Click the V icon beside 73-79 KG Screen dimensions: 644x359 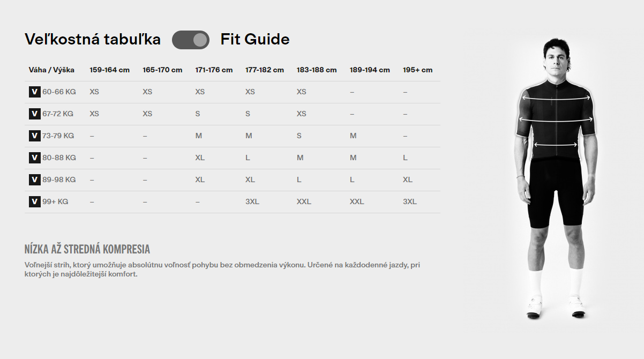(x=35, y=136)
